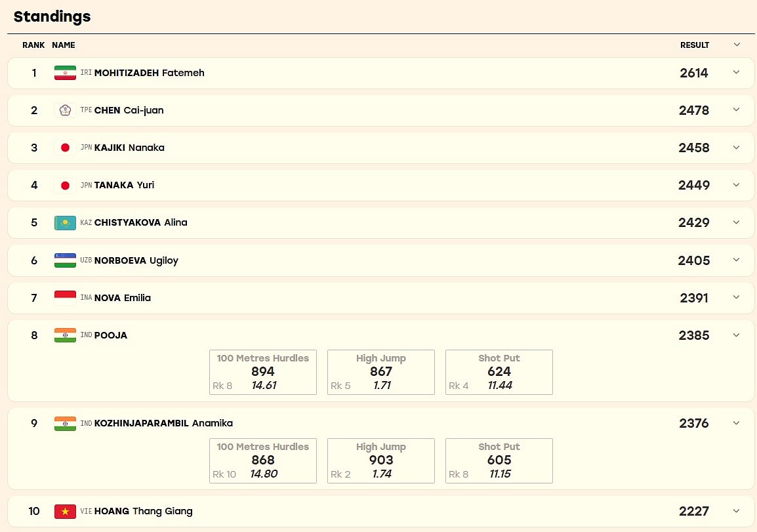This screenshot has height=532, width=757.
Task: Click the Standings heading
Action: coord(52,16)
